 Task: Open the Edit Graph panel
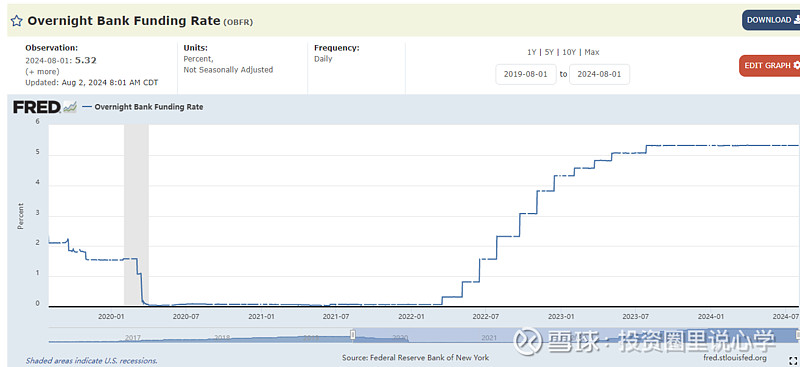[769, 65]
